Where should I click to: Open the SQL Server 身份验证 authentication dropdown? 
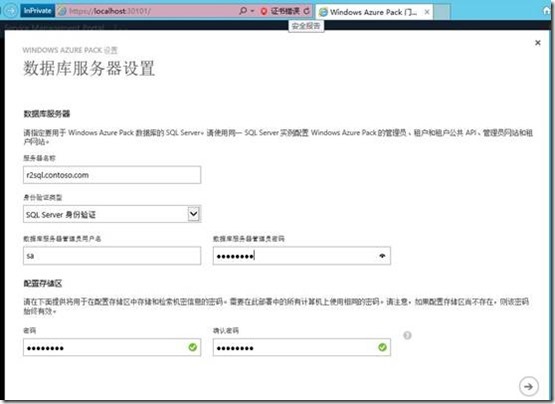coord(112,214)
